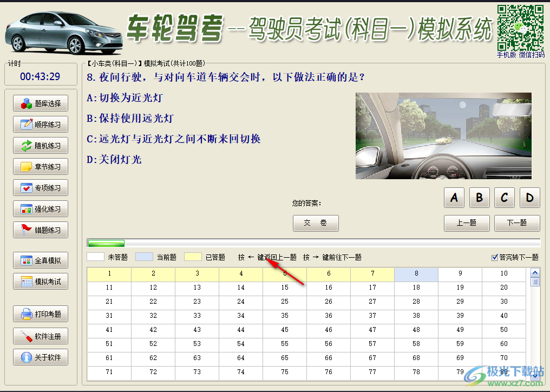Click the night driving question image
This screenshot has width=550, height=392.
coord(443,136)
